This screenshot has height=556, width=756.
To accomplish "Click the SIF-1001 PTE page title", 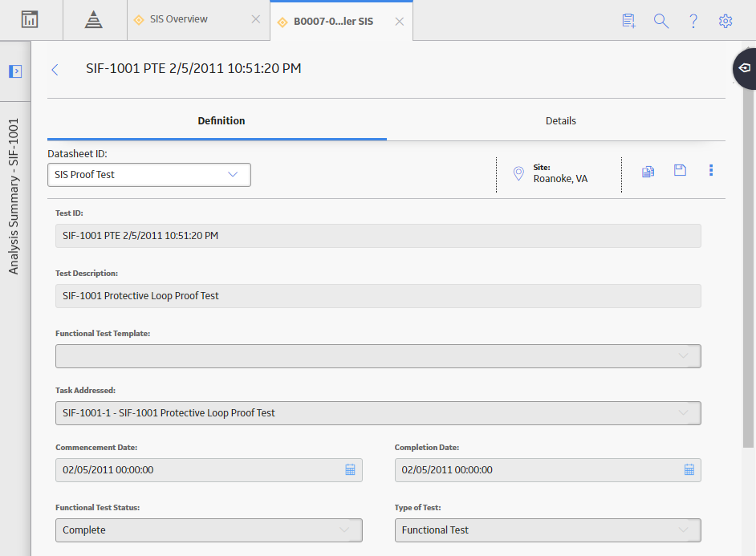I will click(193, 68).
